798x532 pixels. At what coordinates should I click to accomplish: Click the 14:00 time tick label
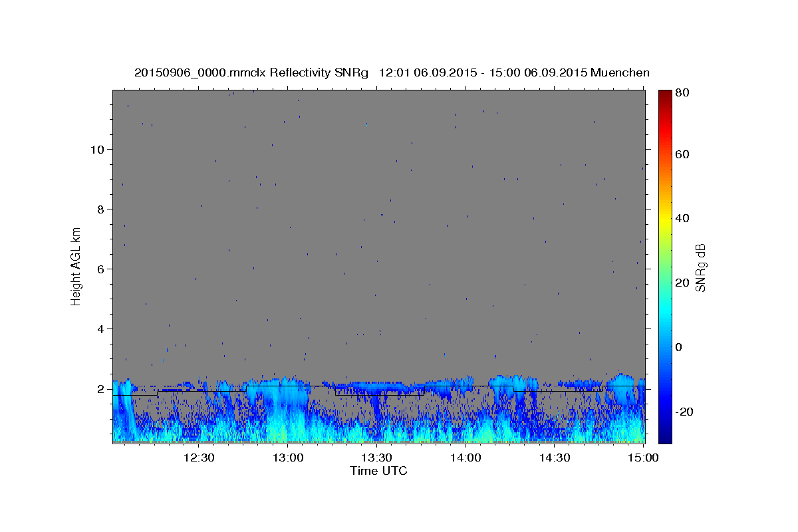coord(466,458)
